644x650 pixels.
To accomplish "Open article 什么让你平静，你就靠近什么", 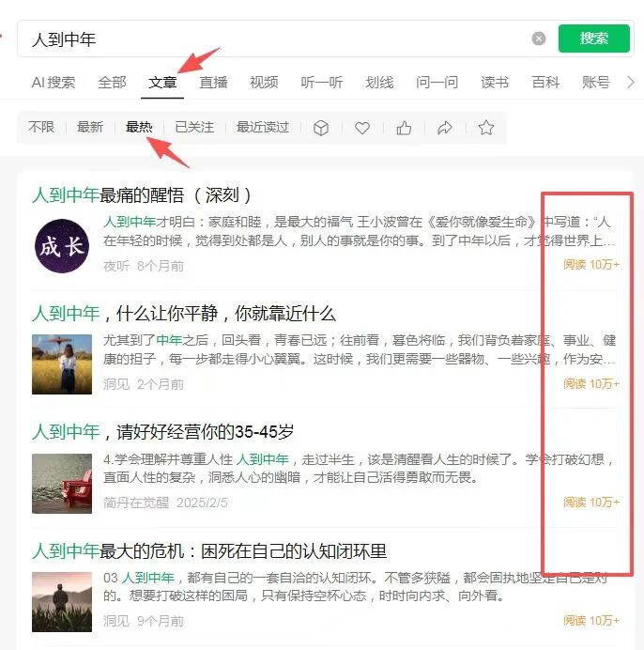I will pyautogui.click(x=184, y=314).
